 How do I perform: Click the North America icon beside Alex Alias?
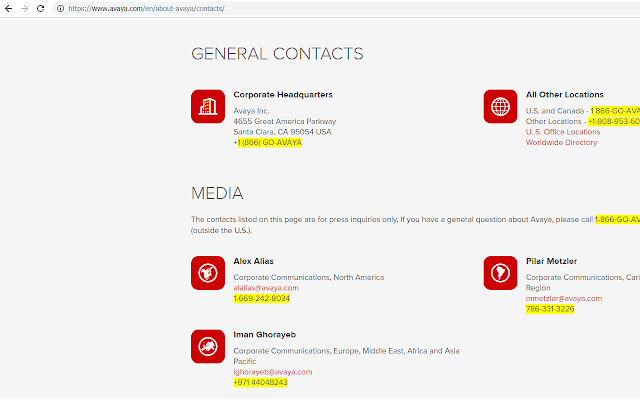208,273
